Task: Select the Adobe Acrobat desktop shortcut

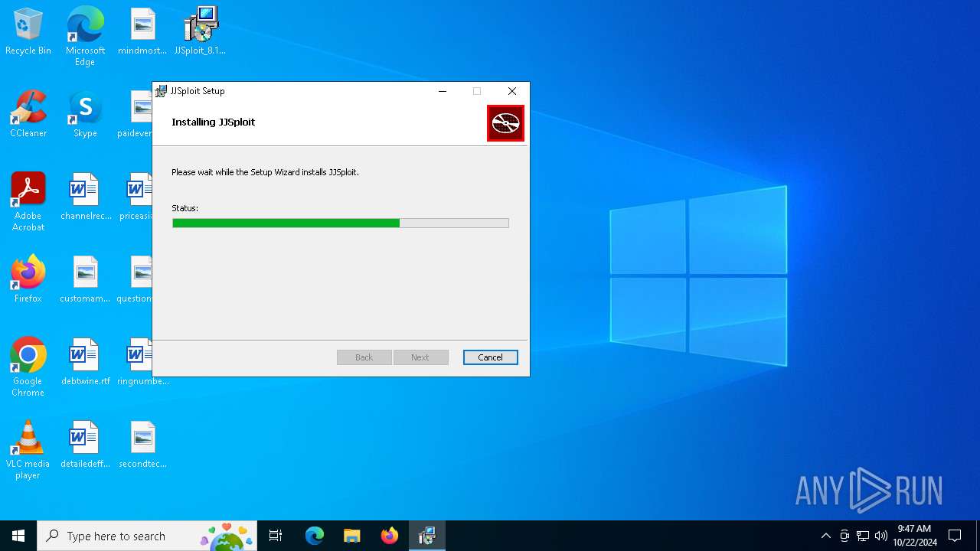Action: [x=28, y=202]
